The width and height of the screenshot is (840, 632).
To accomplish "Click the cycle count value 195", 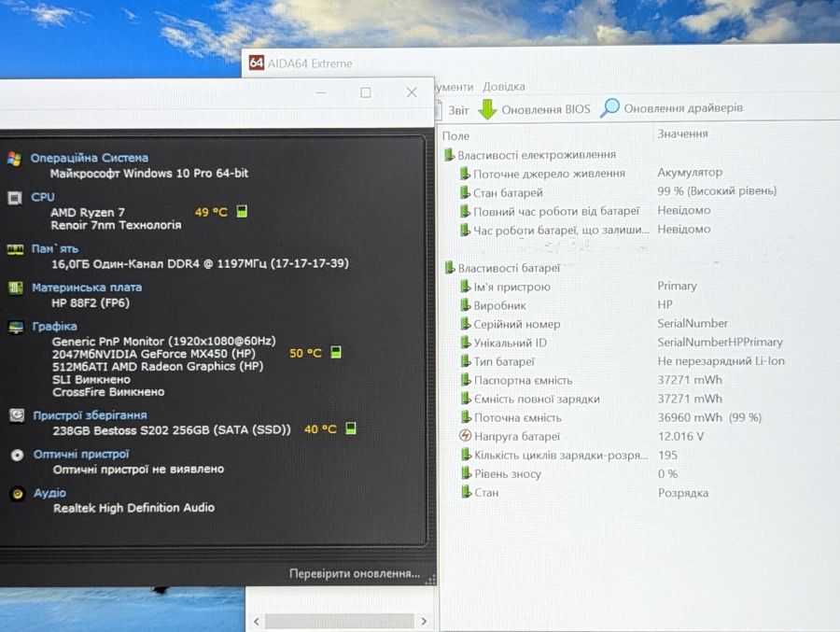I will click(x=667, y=456).
